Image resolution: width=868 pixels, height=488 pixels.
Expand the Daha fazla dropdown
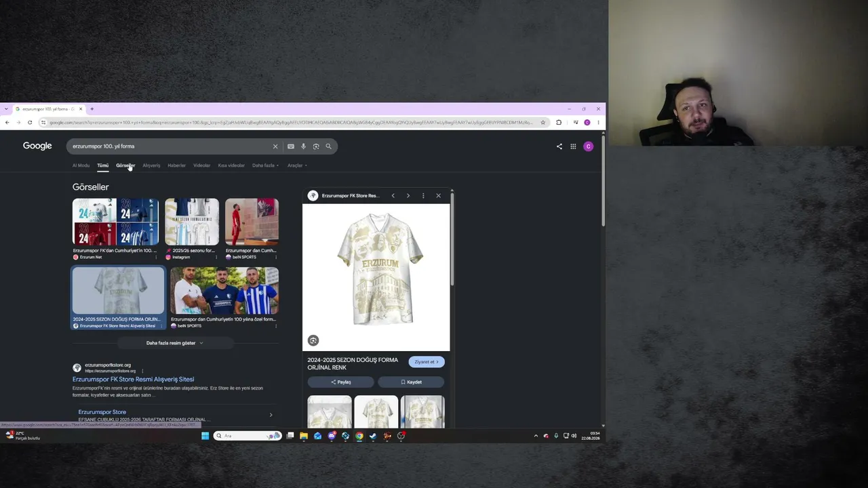[x=265, y=165]
